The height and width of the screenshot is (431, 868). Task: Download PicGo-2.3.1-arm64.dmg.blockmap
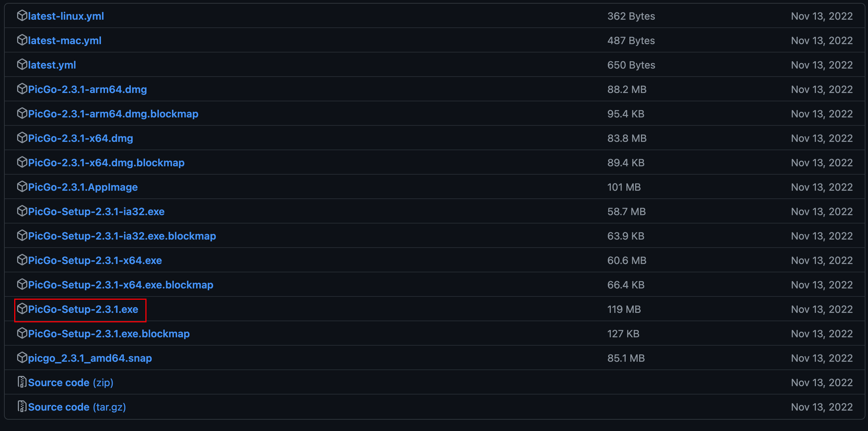click(x=113, y=114)
